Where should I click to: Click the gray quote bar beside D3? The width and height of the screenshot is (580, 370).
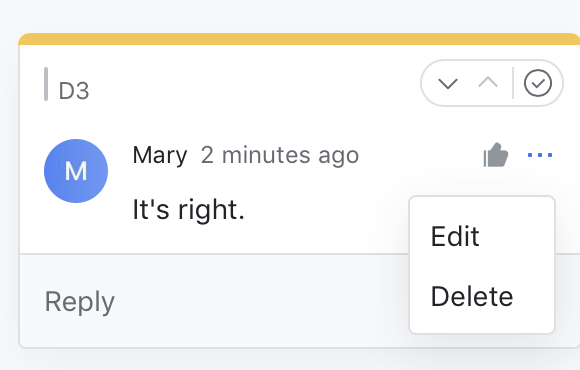point(46,84)
